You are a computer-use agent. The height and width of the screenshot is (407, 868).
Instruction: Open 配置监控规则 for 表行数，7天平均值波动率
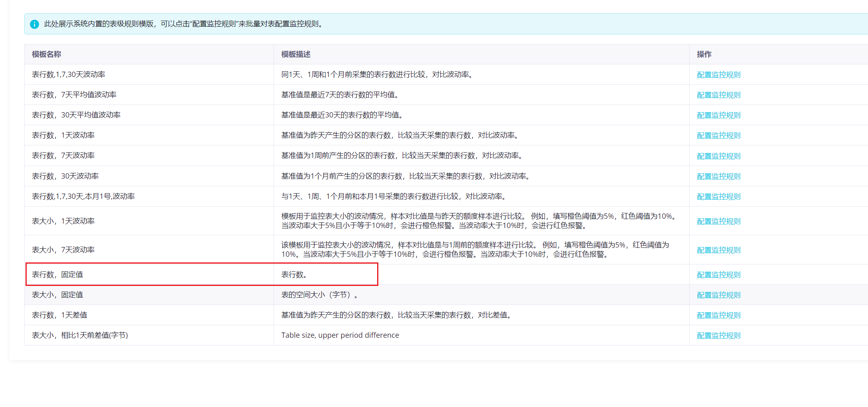pos(718,95)
